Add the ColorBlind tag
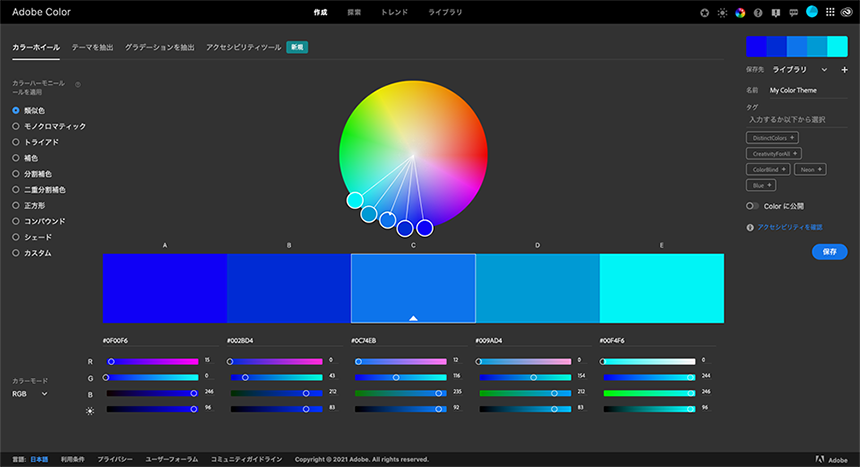 click(x=768, y=170)
